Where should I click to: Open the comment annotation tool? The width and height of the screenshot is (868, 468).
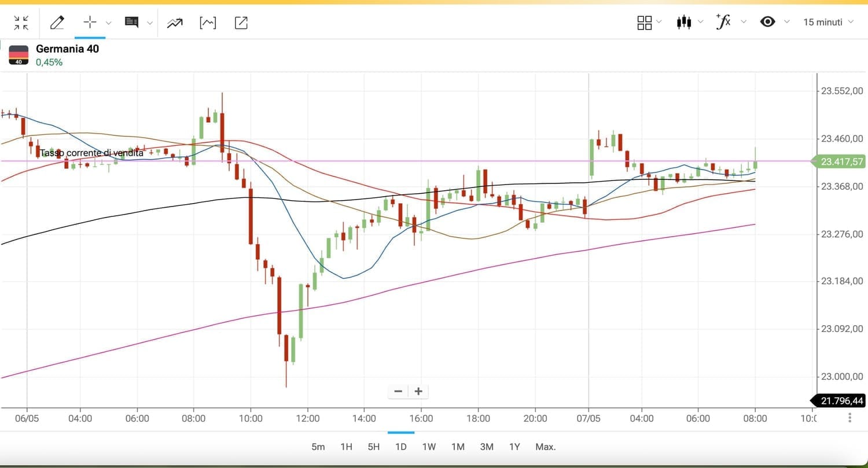coord(131,23)
